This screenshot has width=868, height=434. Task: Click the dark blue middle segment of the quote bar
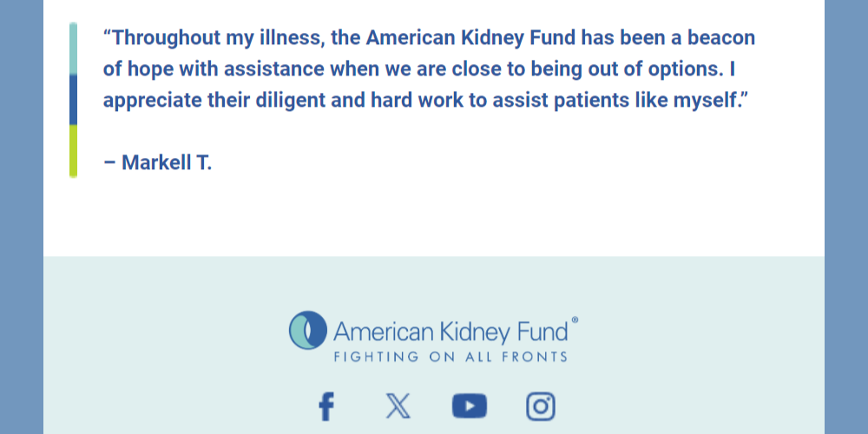73,99
